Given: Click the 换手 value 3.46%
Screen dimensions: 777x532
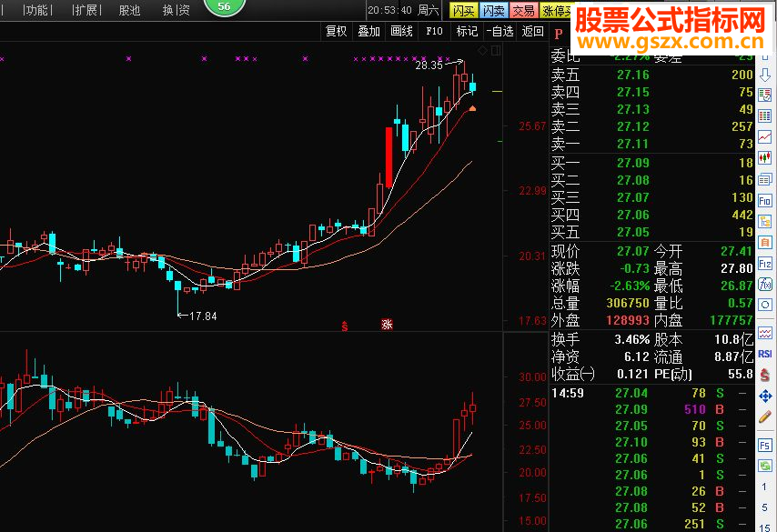Looking at the screenshot, I should click(631, 340).
